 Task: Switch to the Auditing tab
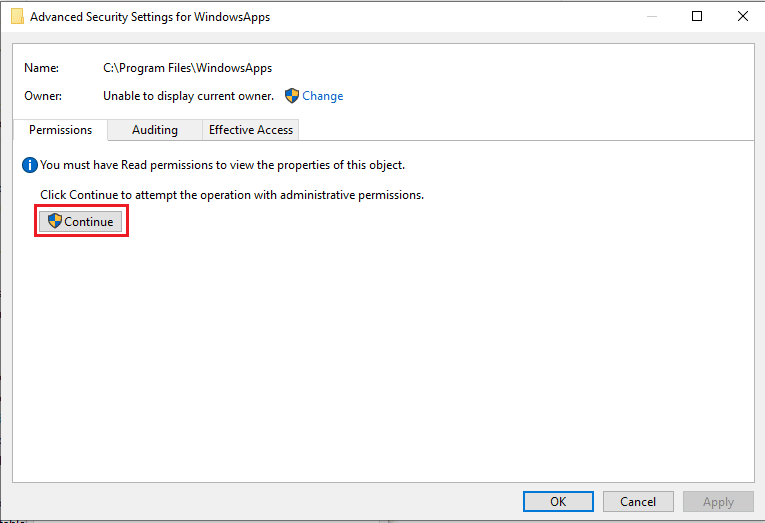click(155, 130)
